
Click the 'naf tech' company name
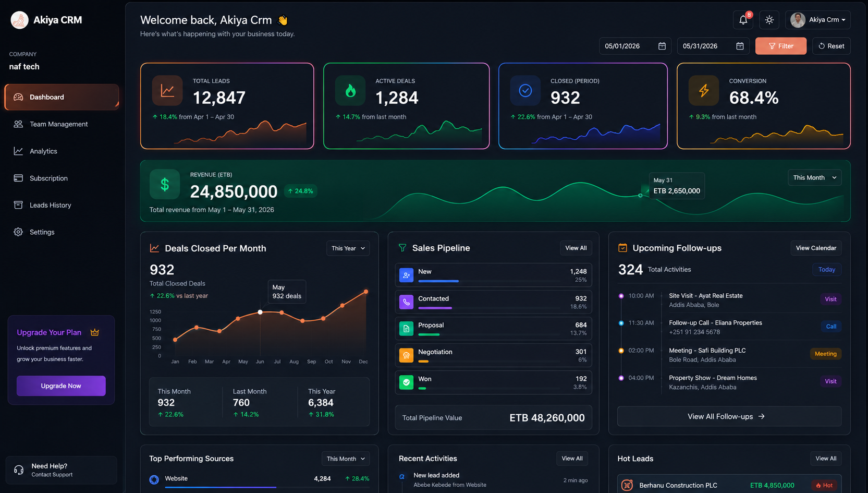pyautogui.click(x=24, y=67)
